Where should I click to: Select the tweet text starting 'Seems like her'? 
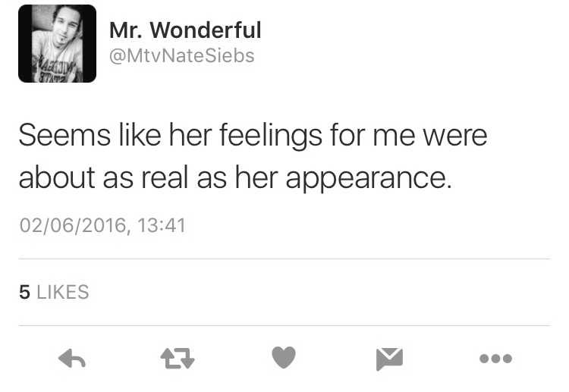(253, 156)
